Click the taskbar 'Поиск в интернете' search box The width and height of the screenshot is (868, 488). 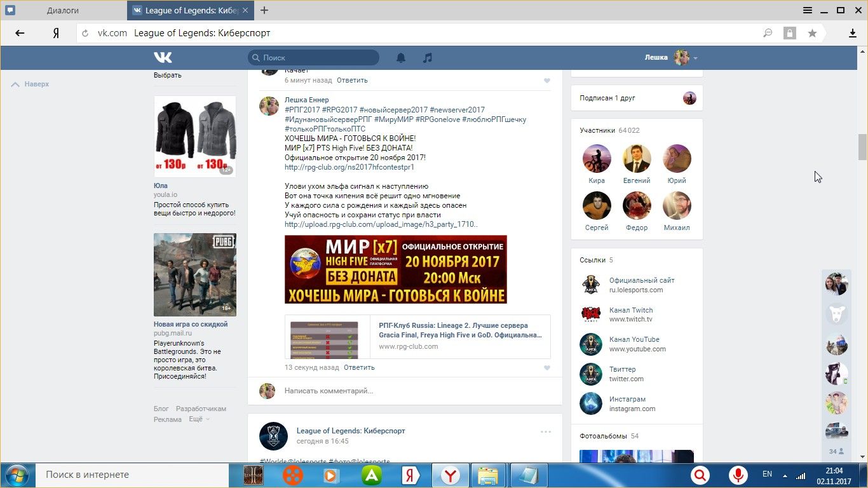click(132, 475)
